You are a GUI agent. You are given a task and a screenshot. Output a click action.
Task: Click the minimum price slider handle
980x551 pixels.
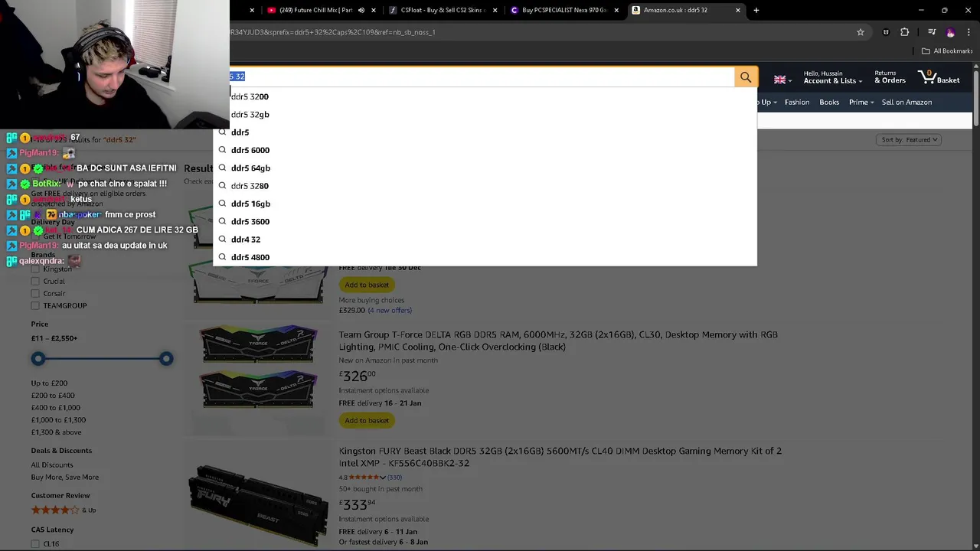(38, 358)
